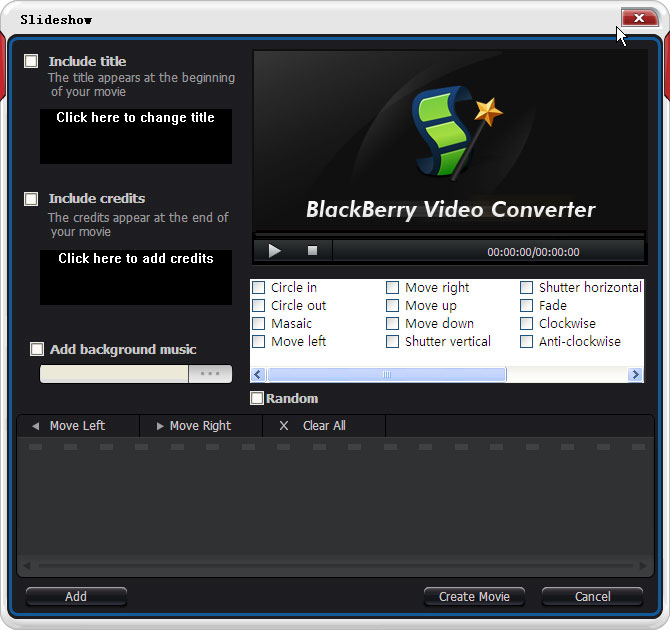Close the Slideshow dialog

(x=639, y=18)
